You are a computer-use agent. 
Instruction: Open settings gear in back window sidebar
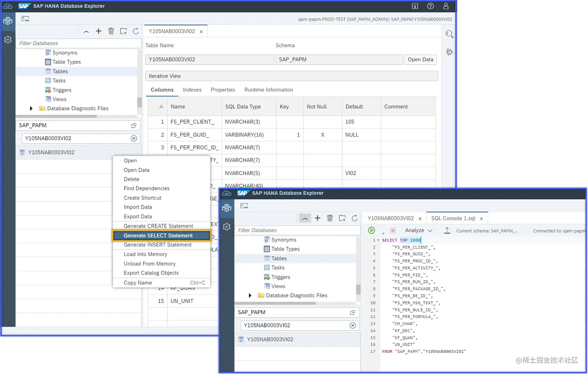(x=8, y=40)
